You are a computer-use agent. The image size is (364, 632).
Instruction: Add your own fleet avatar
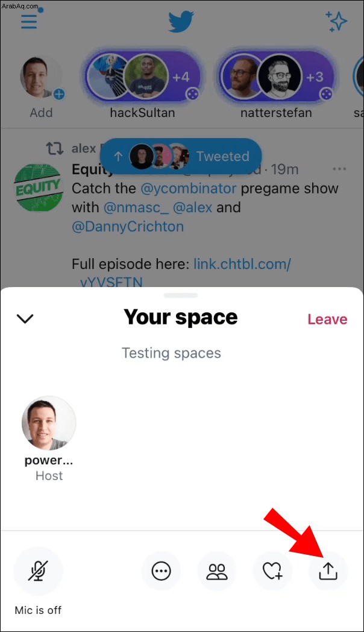coord(42,77)
